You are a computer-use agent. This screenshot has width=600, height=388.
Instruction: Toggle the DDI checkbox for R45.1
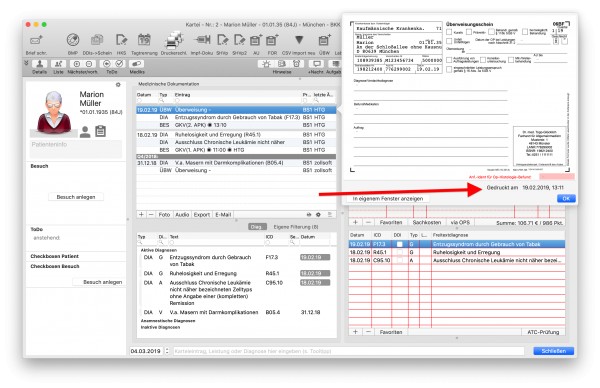(x=399, y=252)
